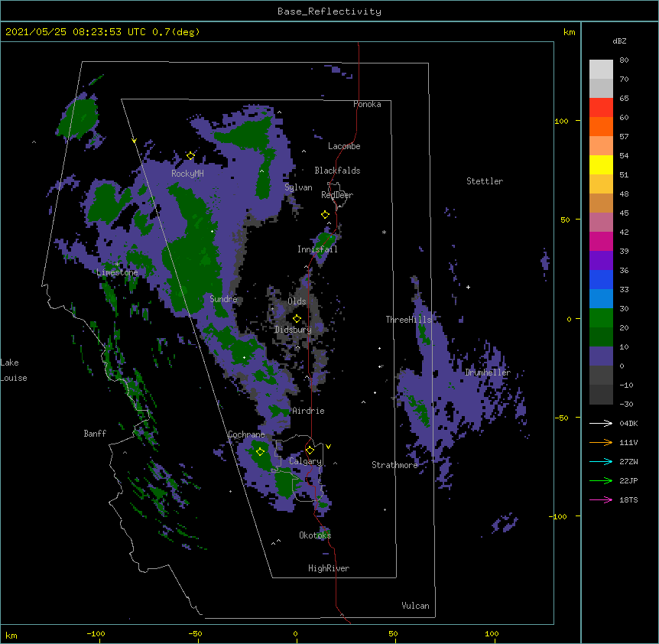Click the asterisk marker east of Innisfail
Viewport: 659px width, 644px height.
click(x=384, y=232)
